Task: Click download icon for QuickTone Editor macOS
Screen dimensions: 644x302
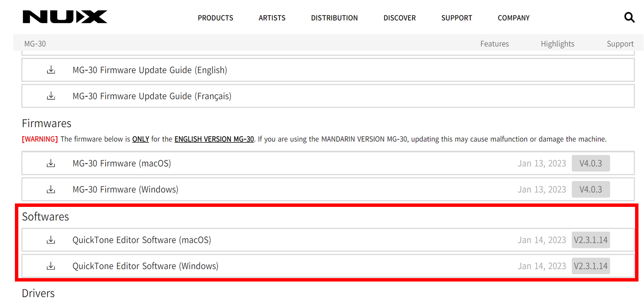Action: (51, 240)
